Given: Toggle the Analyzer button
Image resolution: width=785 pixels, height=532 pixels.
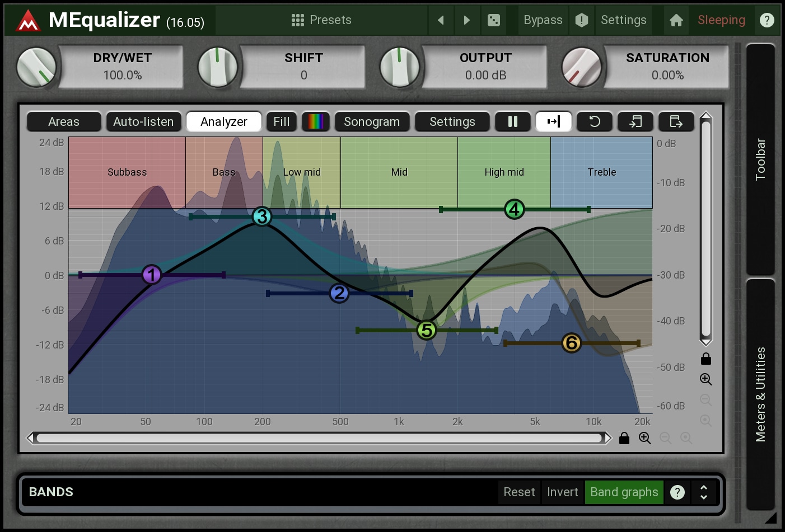Looking at the screenshot, I should (x=224, y=121).
